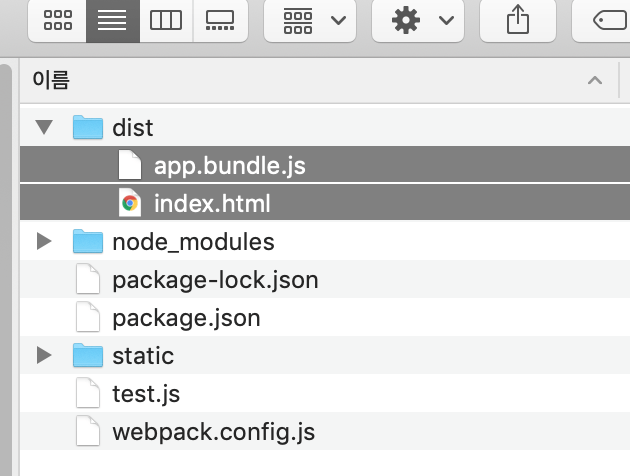
Task: Click the Chrome icon of index.html
Action: [x=129, y=204]
